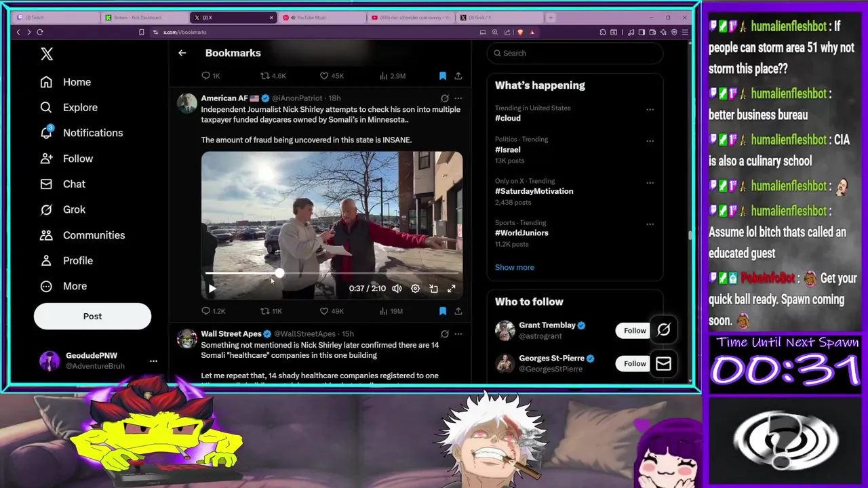868x488 pixels.
Task: Share the top post with 2.9M views
Action: 458,76
